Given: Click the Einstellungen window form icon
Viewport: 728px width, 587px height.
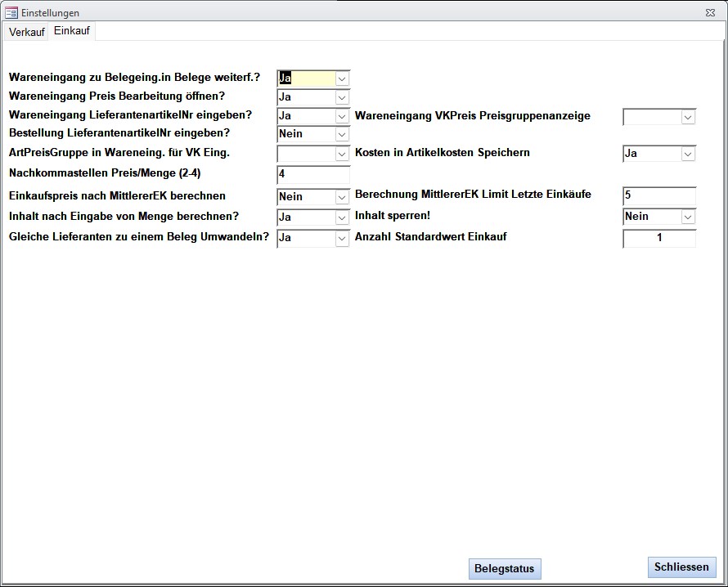Looking at the screenshot, I should 11,12.
